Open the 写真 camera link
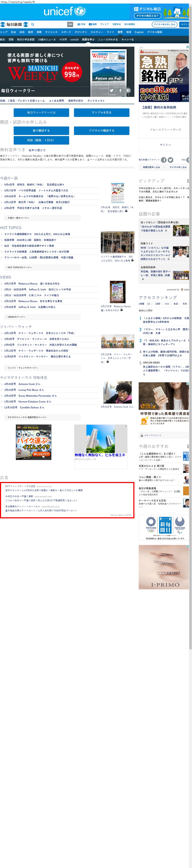 [81, 24]
